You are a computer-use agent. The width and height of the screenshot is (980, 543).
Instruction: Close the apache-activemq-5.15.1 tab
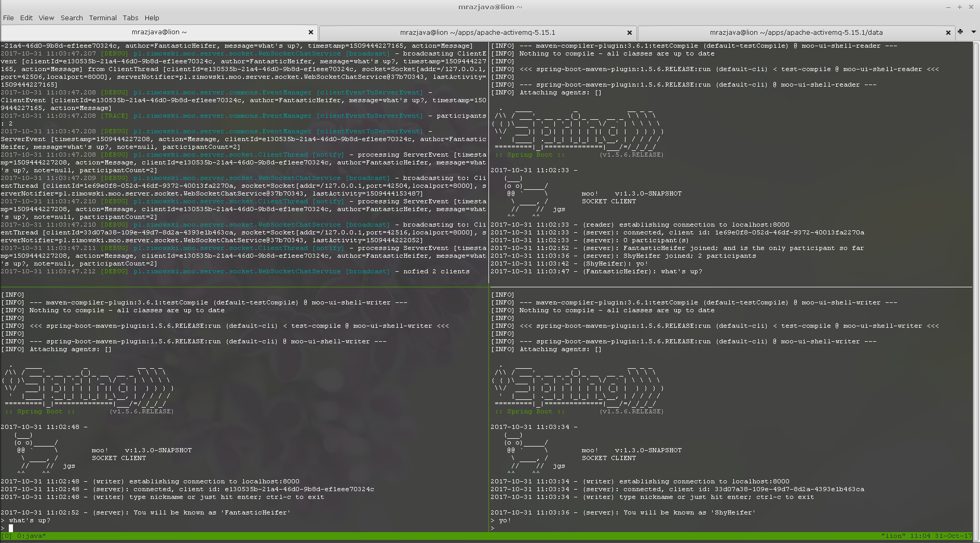point(629,33)
